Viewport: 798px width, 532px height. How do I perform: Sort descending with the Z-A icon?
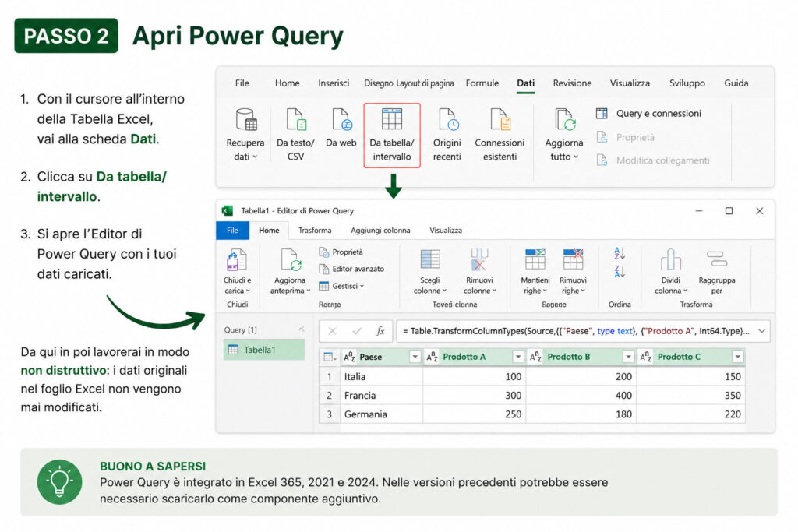620,272
